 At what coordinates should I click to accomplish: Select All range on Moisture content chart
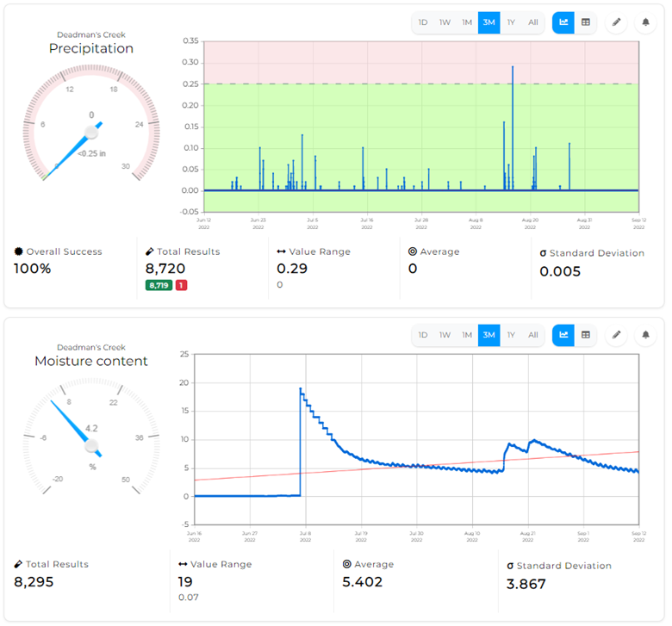[532, 335]
